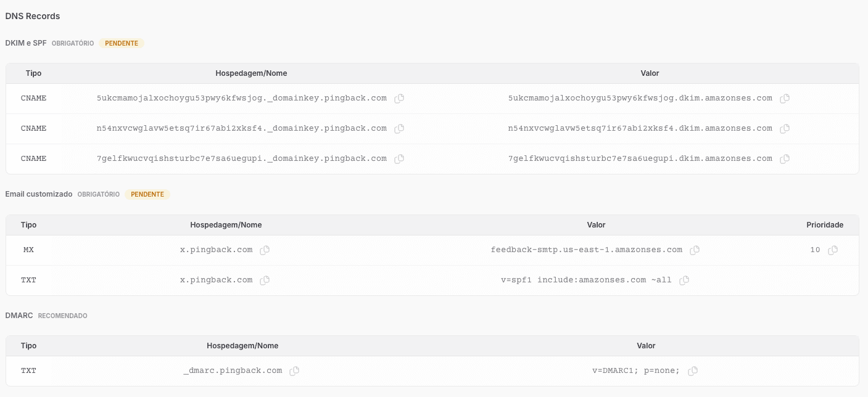Select the OBRIGATÓRIO label beside DKIM e SPF
Image resolution: width=868 pixels, height=397 pixels.
pos(72,43)
